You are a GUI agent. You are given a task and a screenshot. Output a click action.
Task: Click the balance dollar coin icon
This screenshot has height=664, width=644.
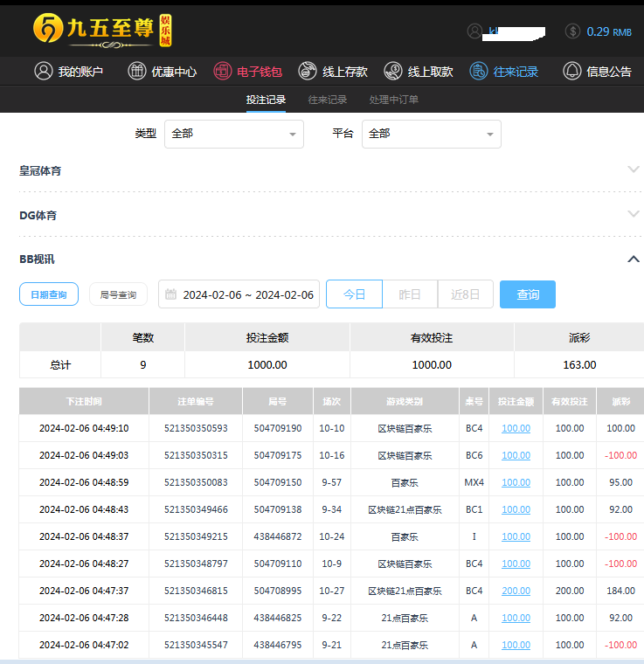pos(572,31)
